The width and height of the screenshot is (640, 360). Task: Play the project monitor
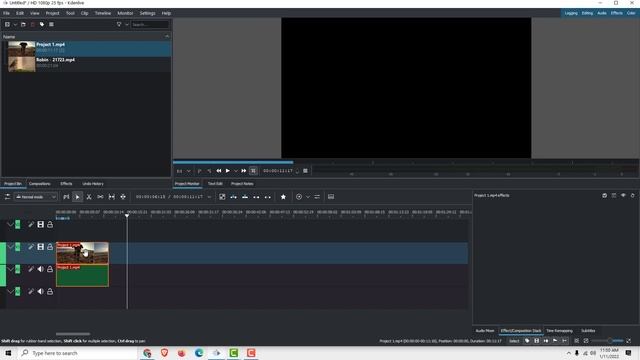point(228,171)
